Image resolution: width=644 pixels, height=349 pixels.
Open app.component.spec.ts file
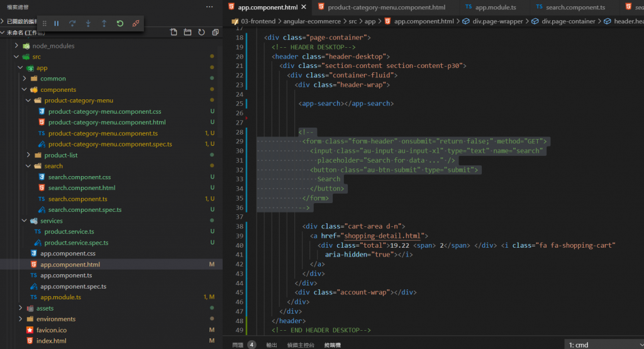pos(73,286)
